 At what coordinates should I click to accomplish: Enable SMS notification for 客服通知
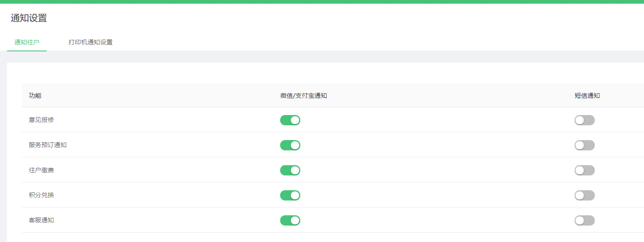point(585,220)
